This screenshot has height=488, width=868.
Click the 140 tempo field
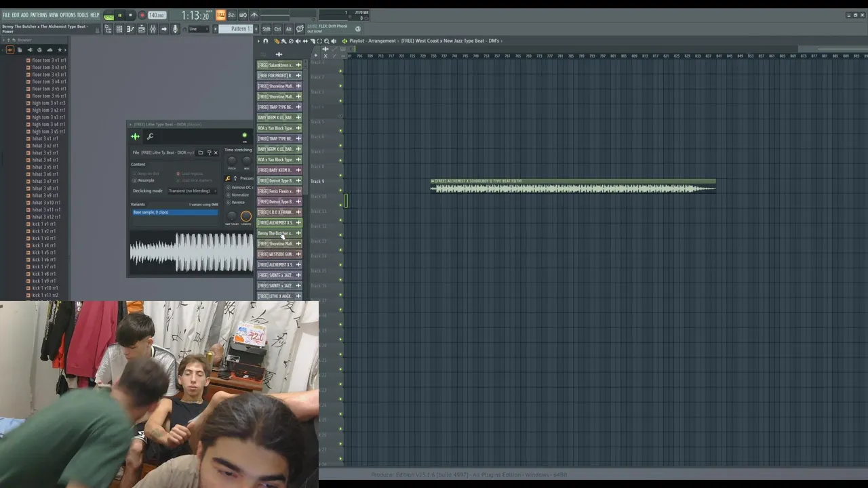157,16
